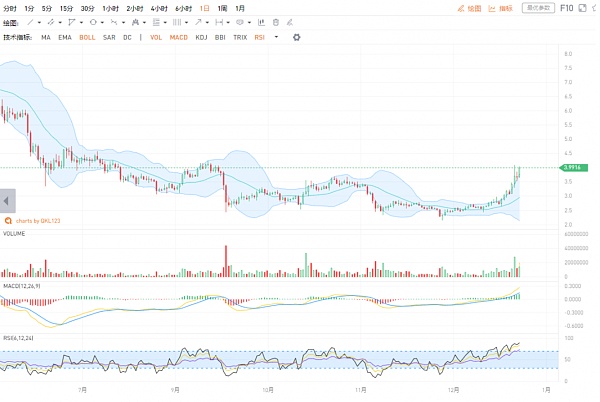Screen dimensions: 600x402
Task: Click the current price label on axis
Action: [x=573, y=167]
